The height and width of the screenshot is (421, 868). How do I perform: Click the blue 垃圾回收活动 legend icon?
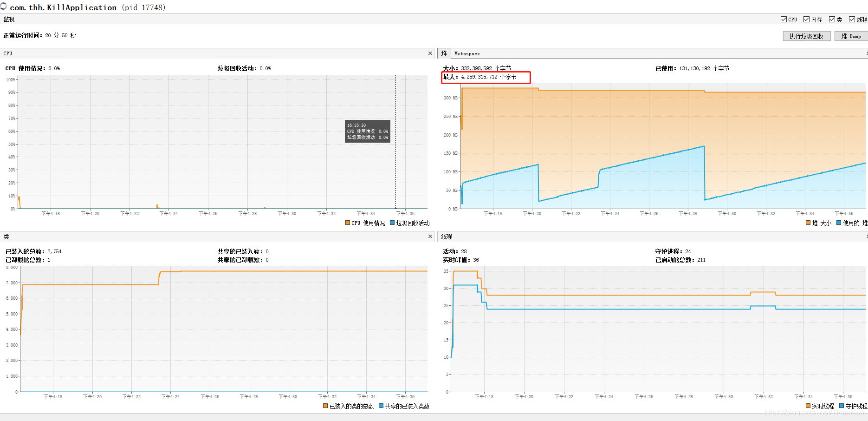(x=392, y=223)
